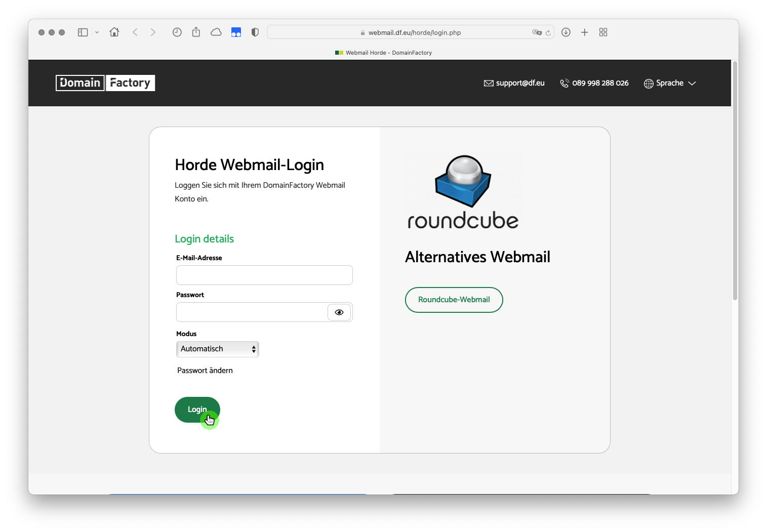
Task: Submit the green Login button
Action: click(x=197, y=410)
